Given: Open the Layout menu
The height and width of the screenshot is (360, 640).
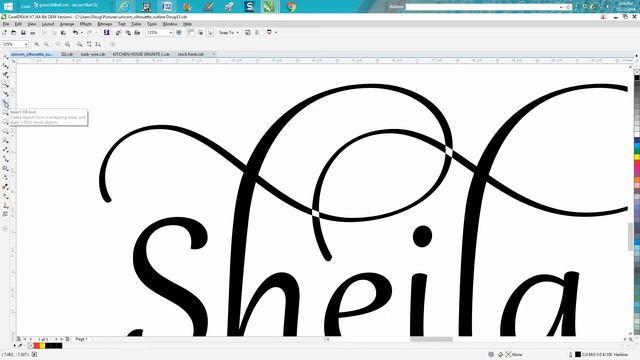Looking at the screenshot, I should pos(48,24).
